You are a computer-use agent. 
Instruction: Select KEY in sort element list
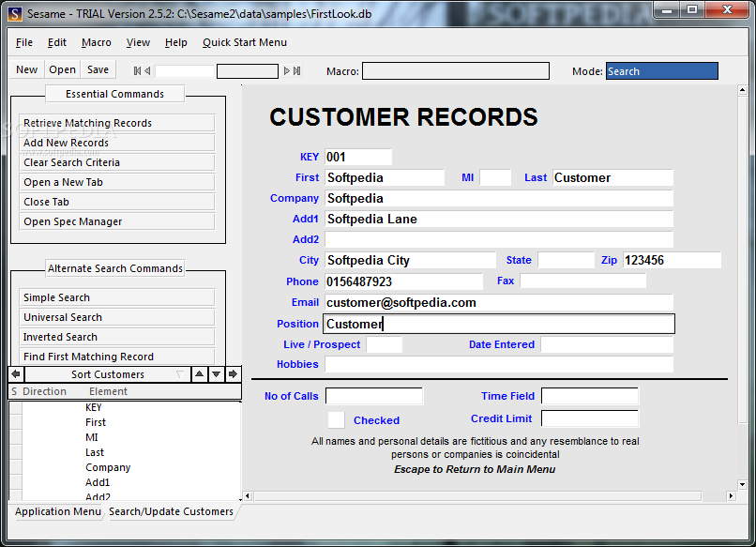94,407
